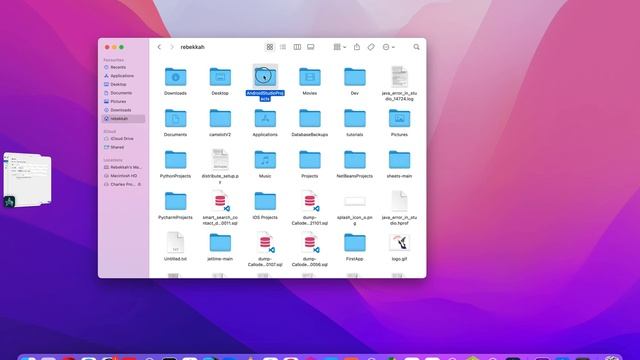Click the Finder search magnifier icon
640x360 pixels.
pos(416,47)
